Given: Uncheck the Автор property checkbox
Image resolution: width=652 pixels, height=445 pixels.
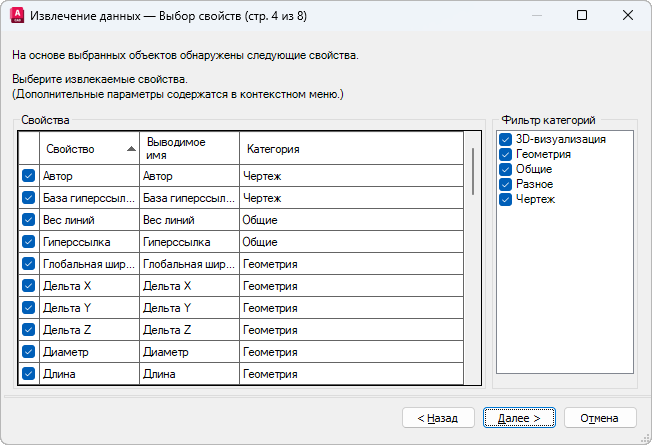Looking at the screenshot, I should tap(28, 176).
